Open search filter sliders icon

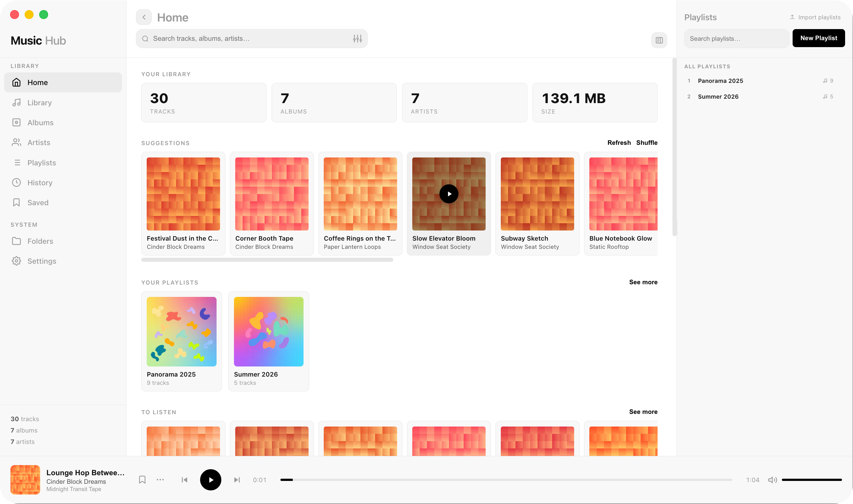357,39
